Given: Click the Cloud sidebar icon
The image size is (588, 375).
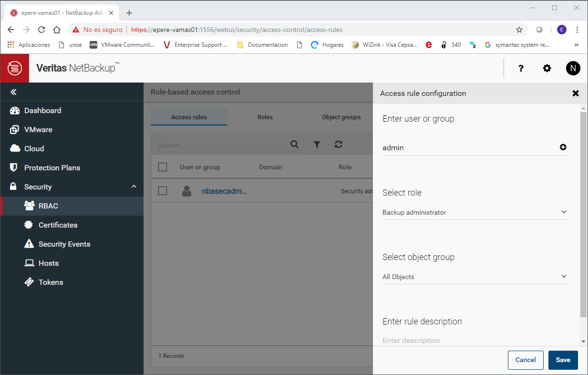Looking at the screenshot, I should [15, 148].
